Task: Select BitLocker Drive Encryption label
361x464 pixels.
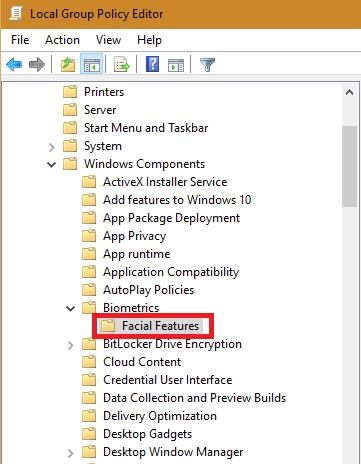Action: (172, 344)
